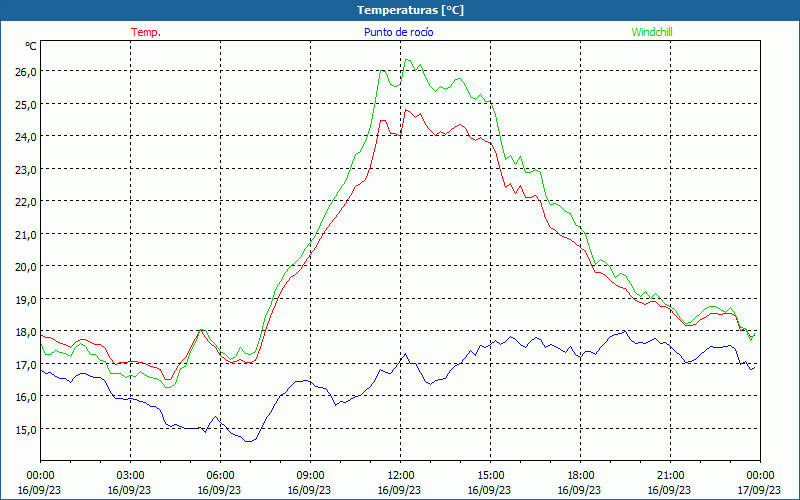800x500 pixels.
Task: Click the 19,0 y-axis value
Action: tap(26, 299)
